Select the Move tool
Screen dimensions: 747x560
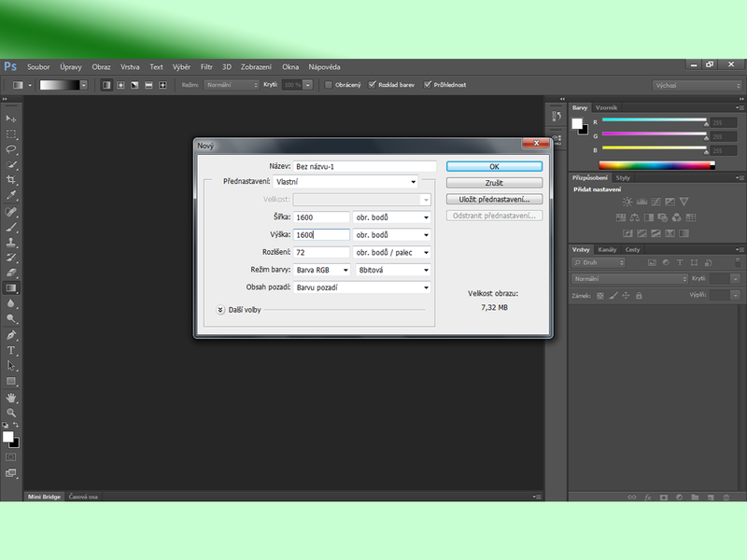click(11, 119)
